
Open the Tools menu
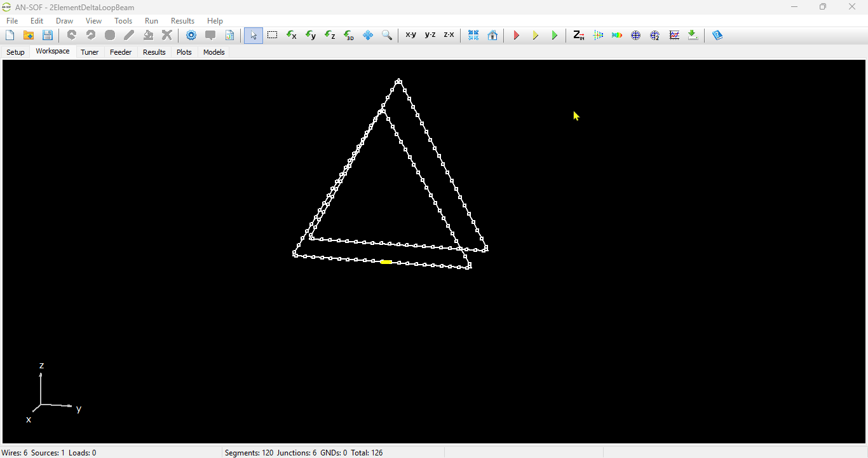coord(123,21)
